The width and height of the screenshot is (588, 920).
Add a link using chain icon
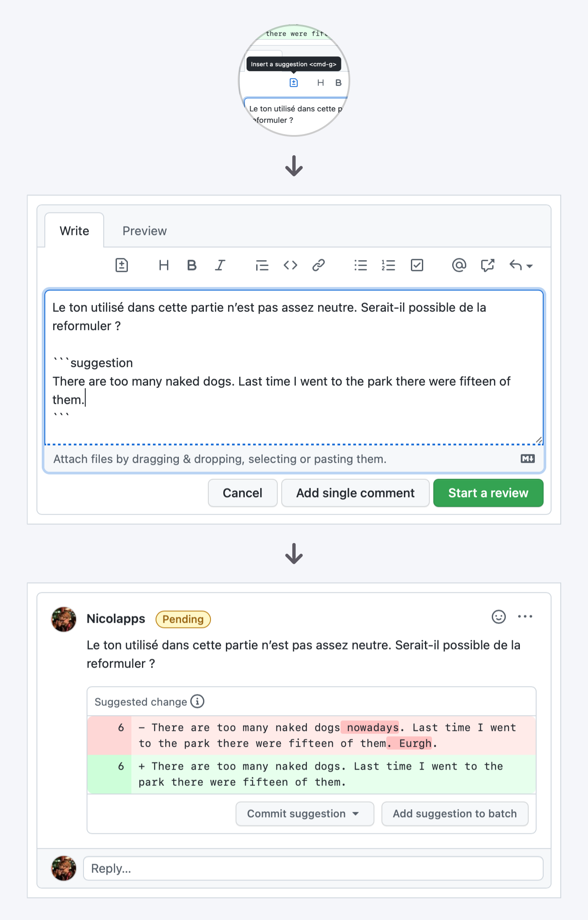pyautogui.click(x=319, y=265)
